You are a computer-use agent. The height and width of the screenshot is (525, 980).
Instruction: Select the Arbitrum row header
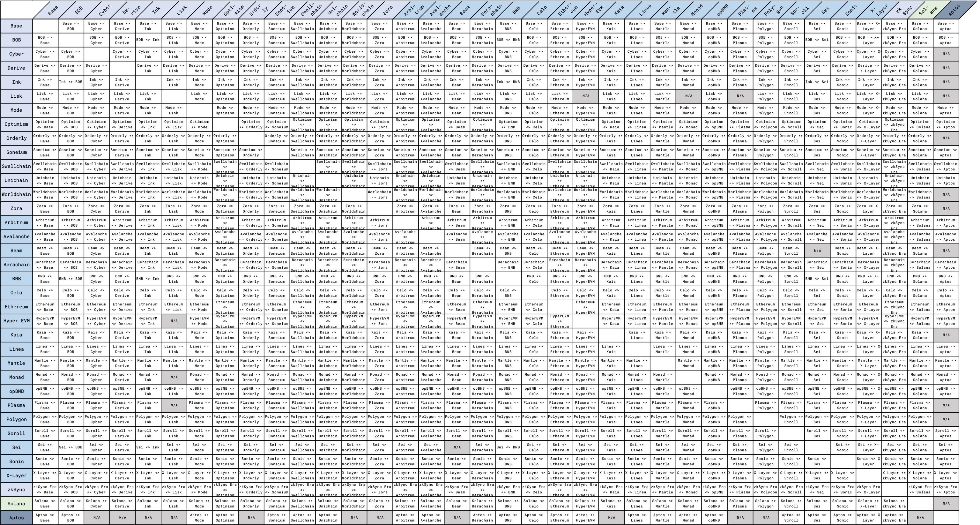16,222
